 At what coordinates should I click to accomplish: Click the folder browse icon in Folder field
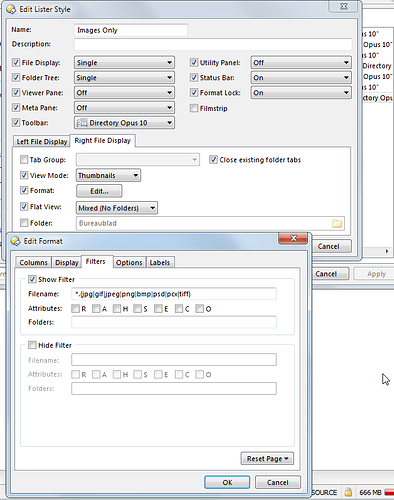click(x=337, y=223)
